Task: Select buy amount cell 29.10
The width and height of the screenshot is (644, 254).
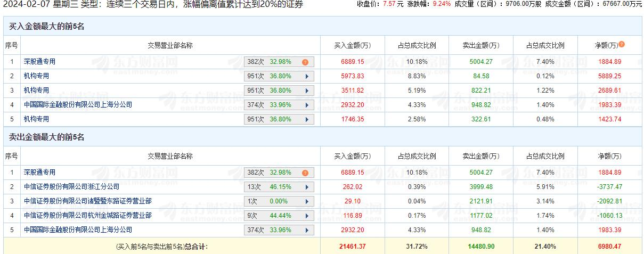Action: pyautogui.click(x=353, y=201)
